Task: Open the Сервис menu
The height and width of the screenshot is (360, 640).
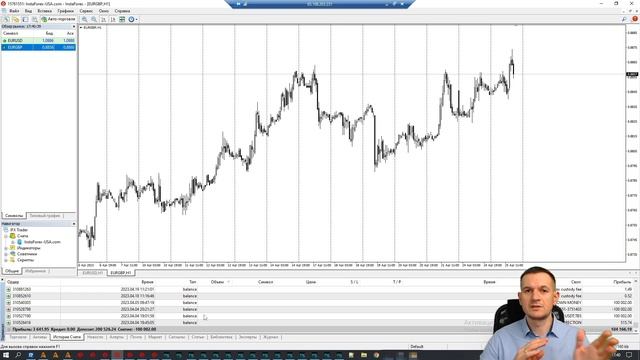Action: tap(86, 11)
